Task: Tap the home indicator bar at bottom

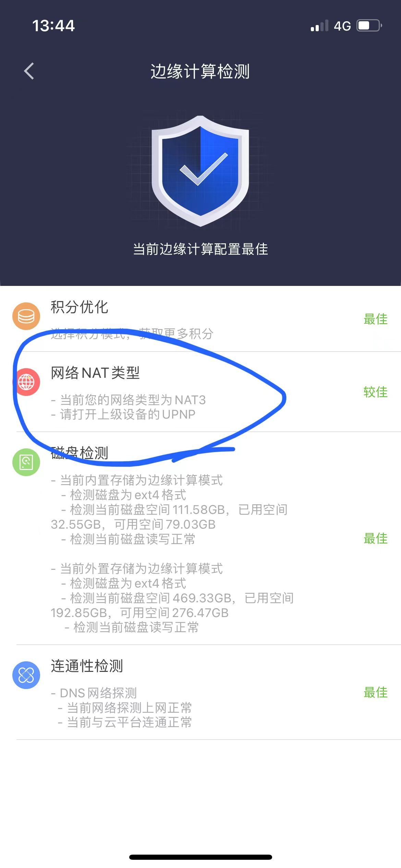Action: point(200,857)
